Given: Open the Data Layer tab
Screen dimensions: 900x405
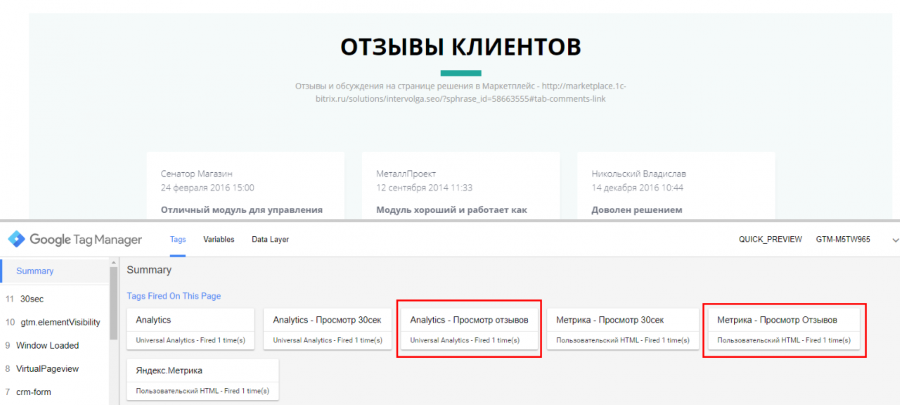Looking at the screenshot, I should [270, 239].
